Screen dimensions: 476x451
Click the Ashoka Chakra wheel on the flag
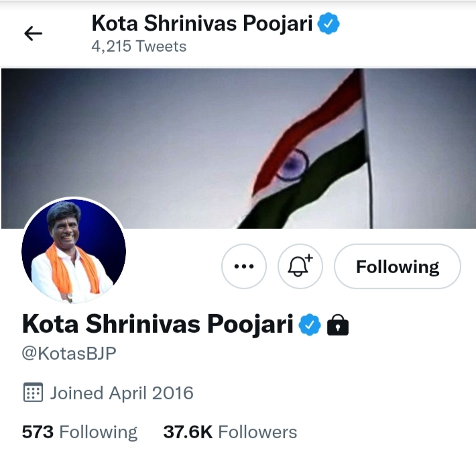(x=292, y=164)
